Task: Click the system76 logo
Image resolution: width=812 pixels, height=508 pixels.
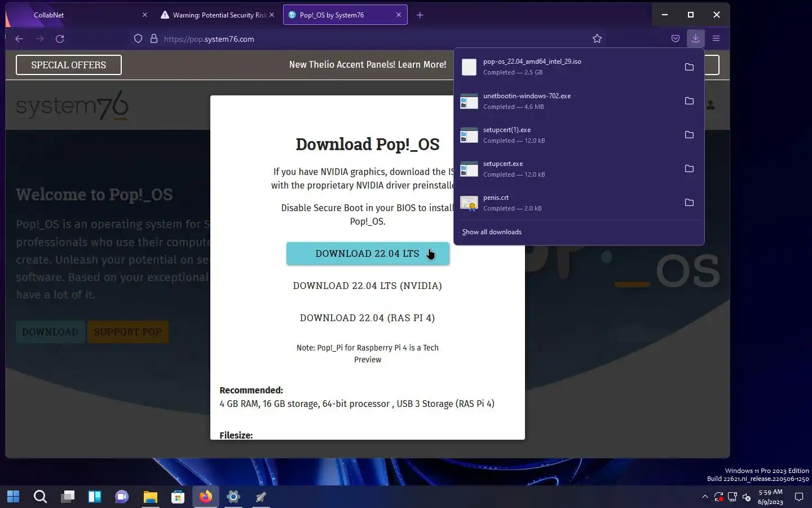Action: click(x=72, y=106)
